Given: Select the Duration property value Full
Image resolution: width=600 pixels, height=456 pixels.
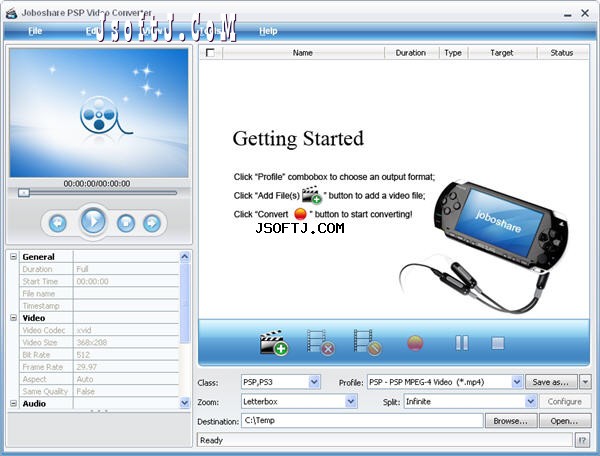Looking at the screenshot, I should click(126, 269).
